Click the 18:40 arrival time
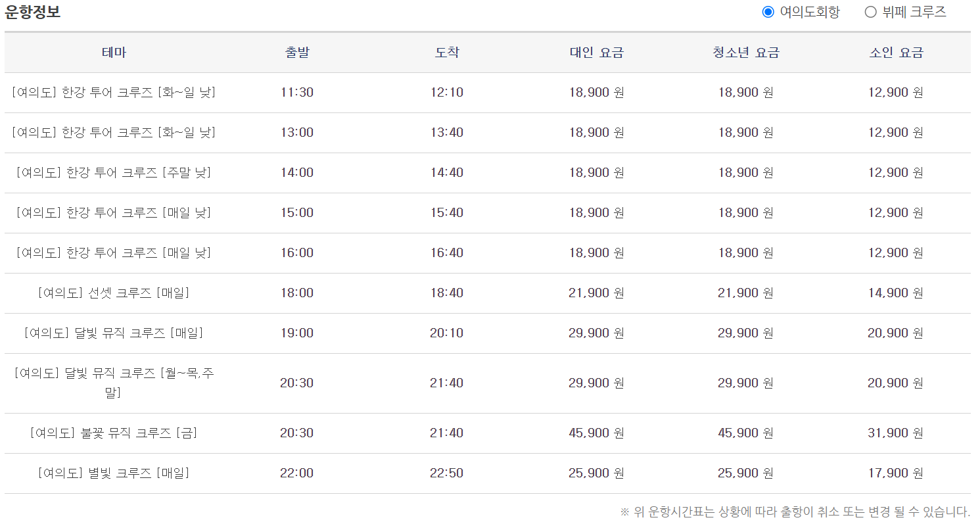Image resolution: width=980 pixels, height=528 pixels. 447,293
